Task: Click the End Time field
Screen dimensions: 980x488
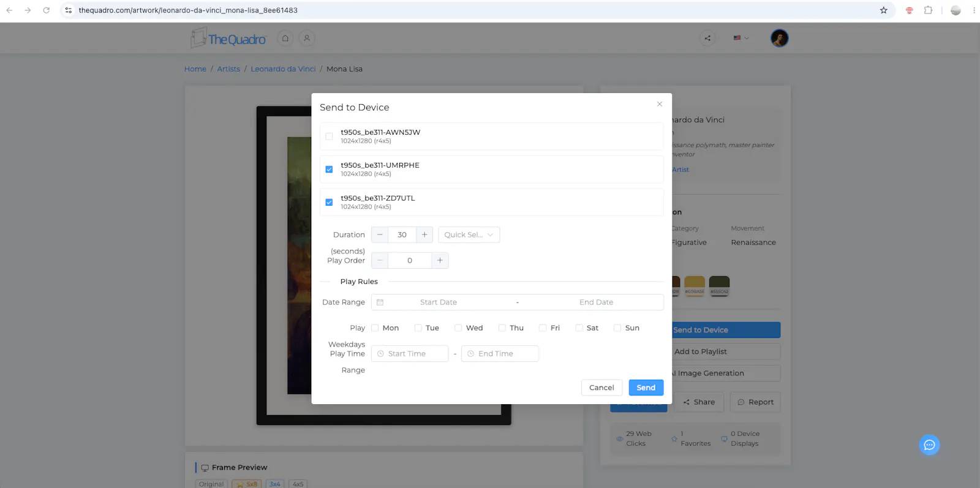Action: coord(500,354)
